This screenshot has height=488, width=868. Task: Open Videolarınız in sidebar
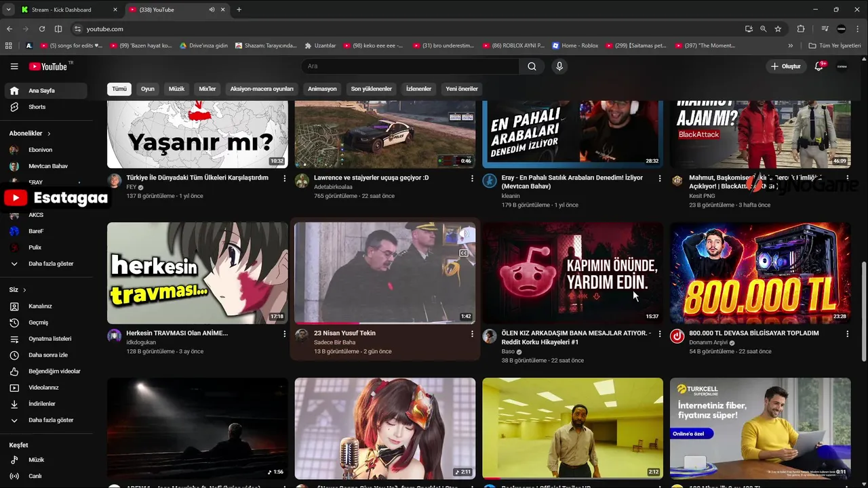(x=45, y=388)
